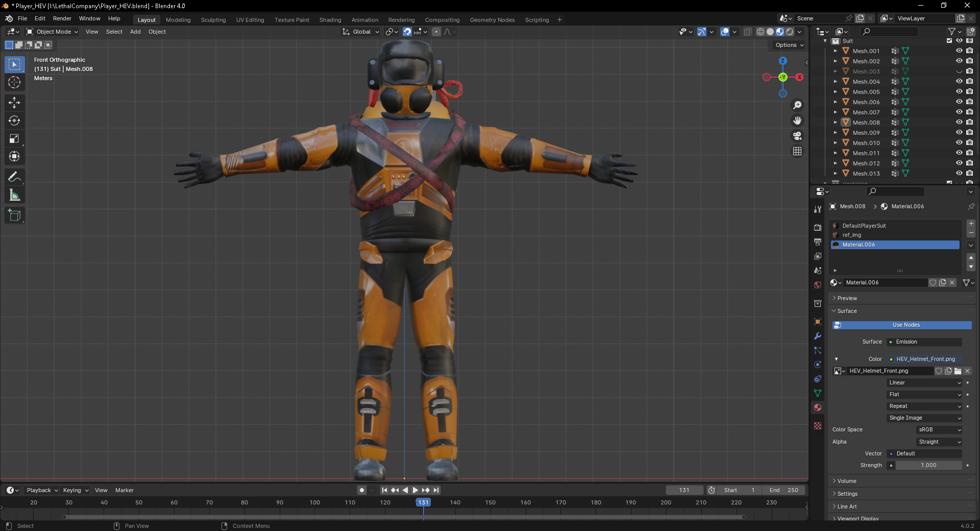The height and width of the screenshot is (531, 980).
Task: Toggle visibility of Mesh.013
Action: [x=959, y=174]
